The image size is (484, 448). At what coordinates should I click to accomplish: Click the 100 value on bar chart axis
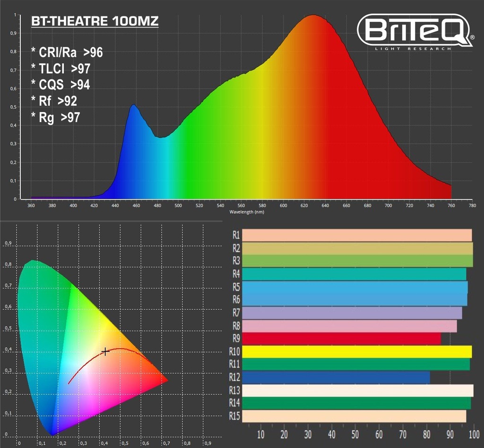[474, 435]
